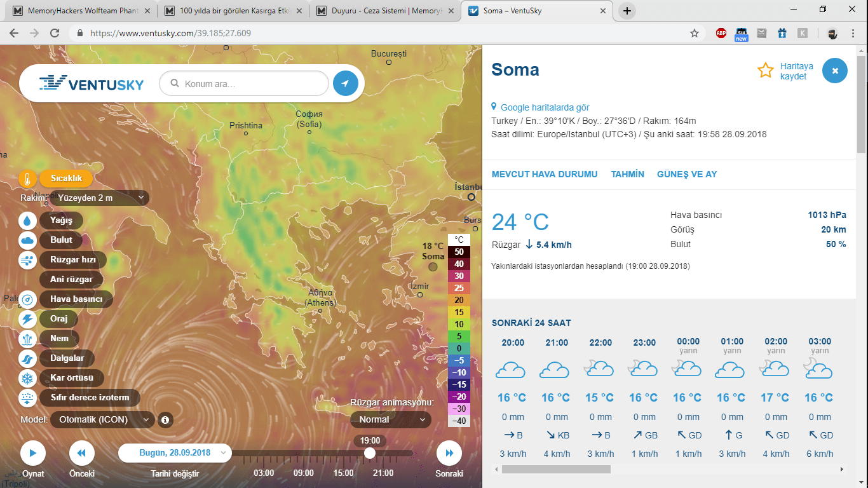Click the horizontal forecast scrollbar
This screenshot has height=488, width=868.
tap(556, 469)
